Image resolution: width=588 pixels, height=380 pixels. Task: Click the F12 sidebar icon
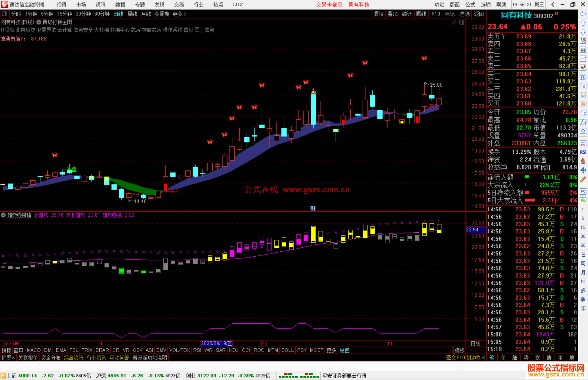(x=583, y=113)
